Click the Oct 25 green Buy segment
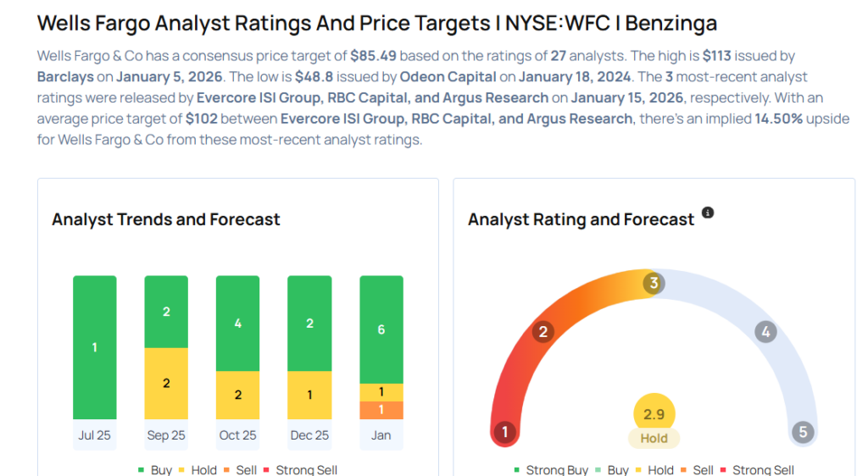This screenshot has width=868, height=476. click(237, 323)
